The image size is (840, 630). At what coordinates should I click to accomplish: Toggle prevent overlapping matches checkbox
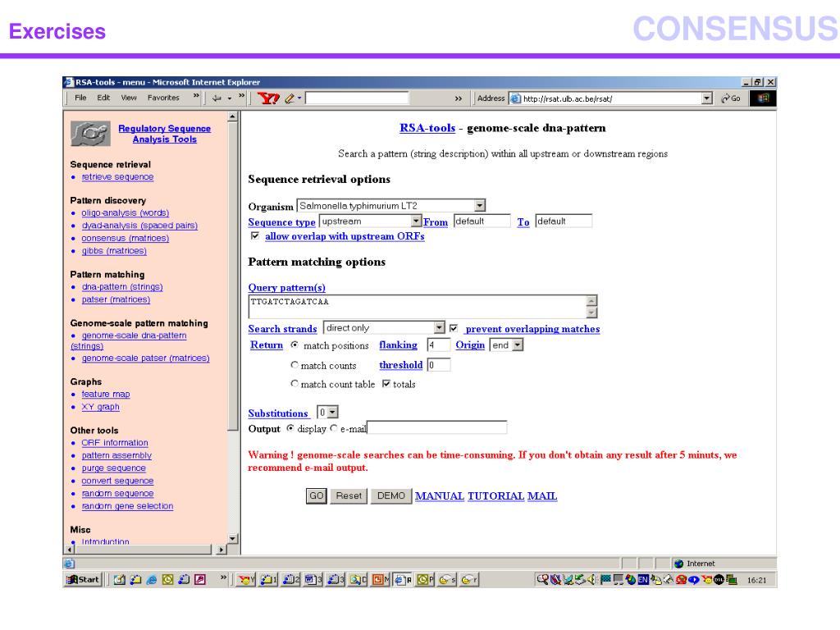(x=454, y=328)
